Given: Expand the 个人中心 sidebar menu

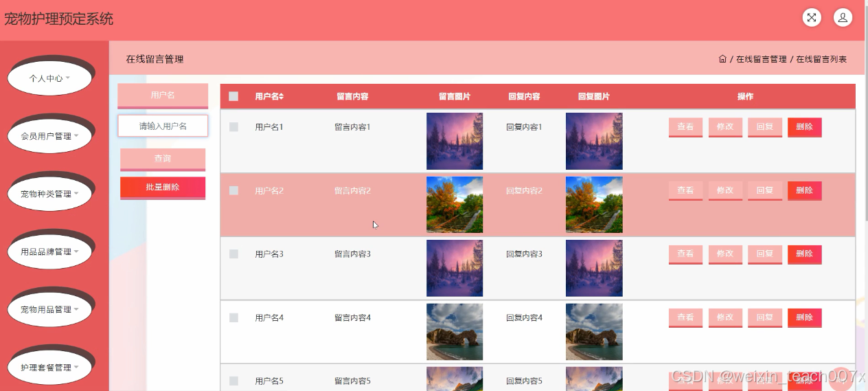Looking at the screenshot, I should (50, 78).
